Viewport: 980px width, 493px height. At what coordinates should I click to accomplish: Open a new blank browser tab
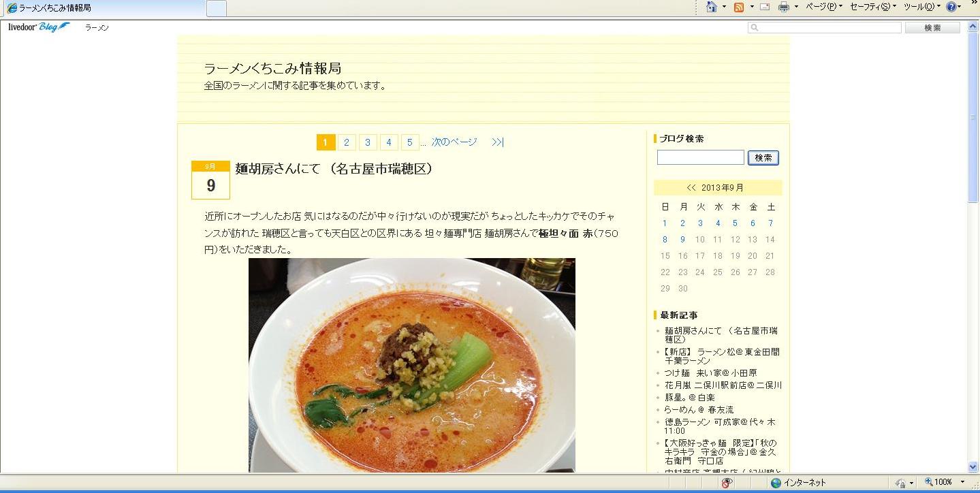(216, 8)
